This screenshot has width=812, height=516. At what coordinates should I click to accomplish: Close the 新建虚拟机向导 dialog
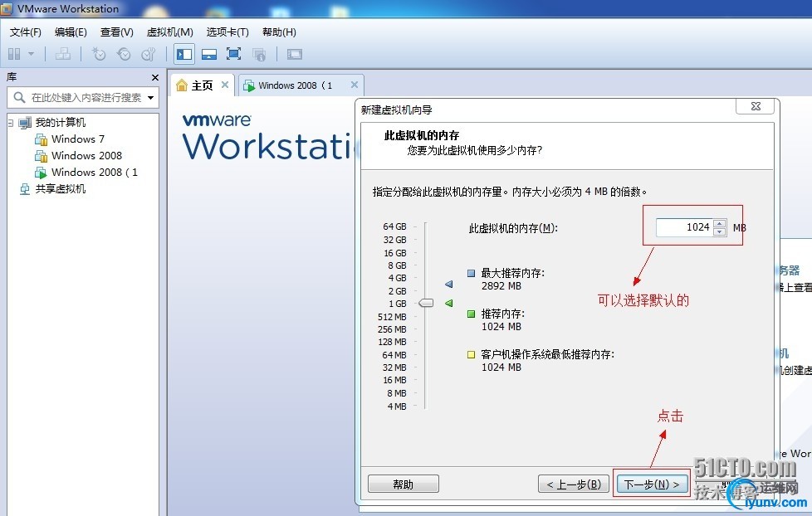coord(756,107)
